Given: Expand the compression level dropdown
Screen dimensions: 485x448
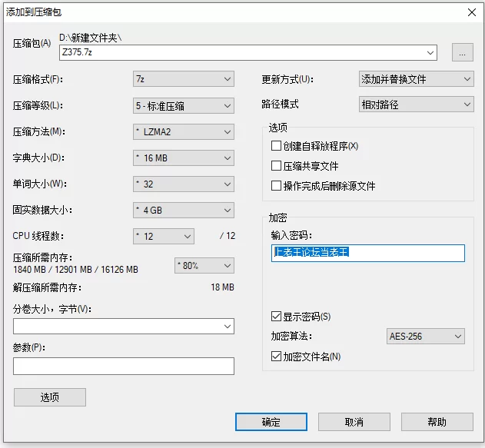Looking at the screenshot, I should (183, 105).
